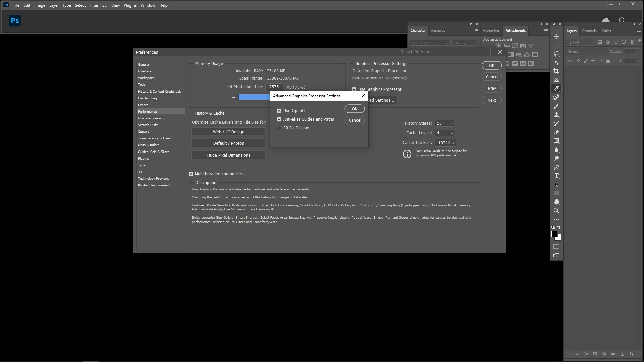Click the foreground color swatch
This screenshot has height=362, width=644.
coord(554,234)
